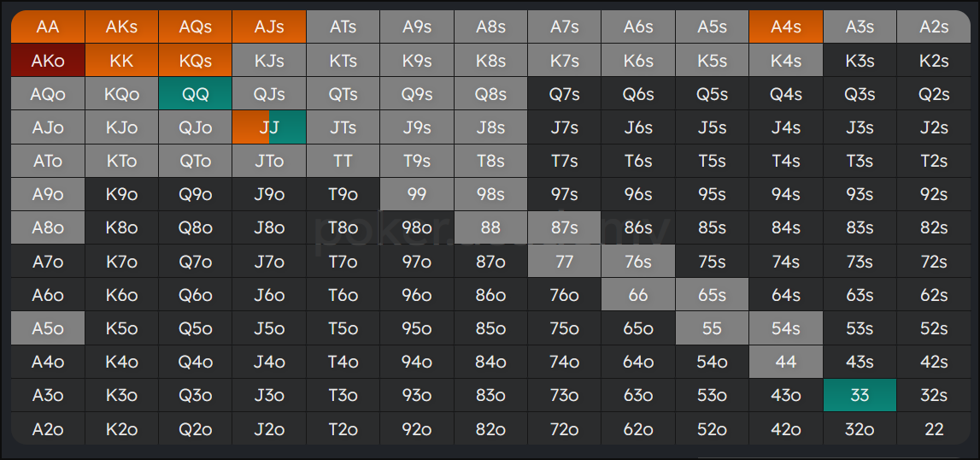980x460 pixels.
Task: Click the KK orange cell
Action: 122,61
